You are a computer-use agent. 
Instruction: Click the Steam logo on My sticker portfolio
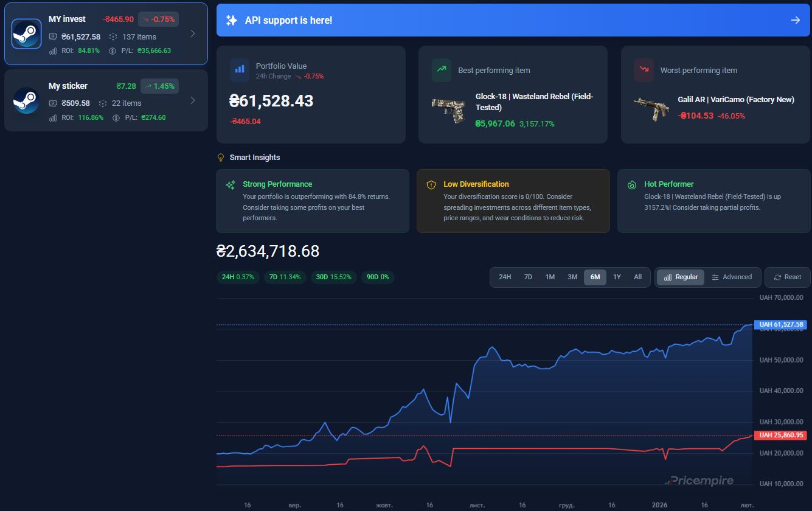click(x=26, y=100)
